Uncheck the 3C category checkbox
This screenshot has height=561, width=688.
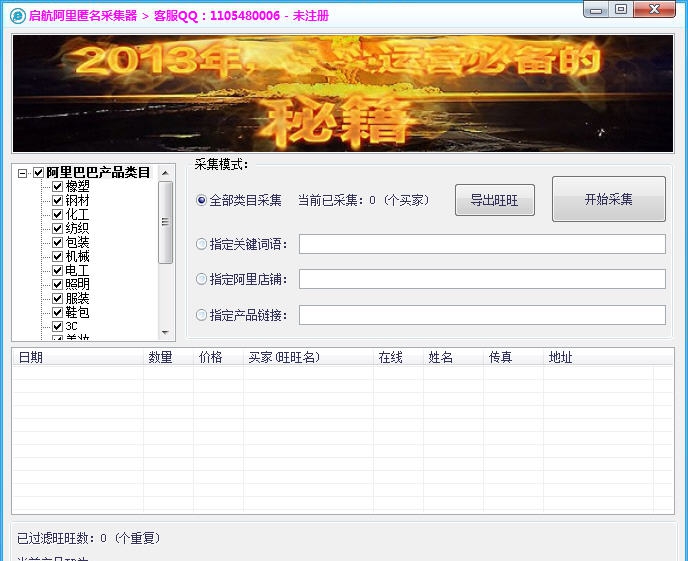point(57,326)
